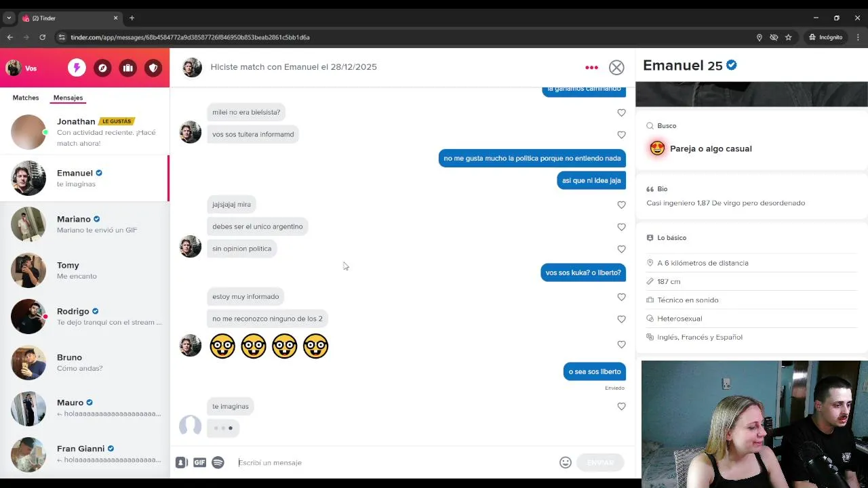
Task: Open the Boost lightning bolt icon
Action: tap(77, 68)
